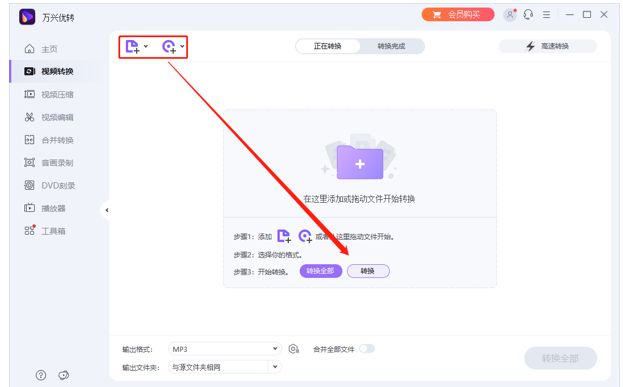Click the bottom-right 转换全部 button
Viewport: 623px width, 387px height.
pos(560,358)
